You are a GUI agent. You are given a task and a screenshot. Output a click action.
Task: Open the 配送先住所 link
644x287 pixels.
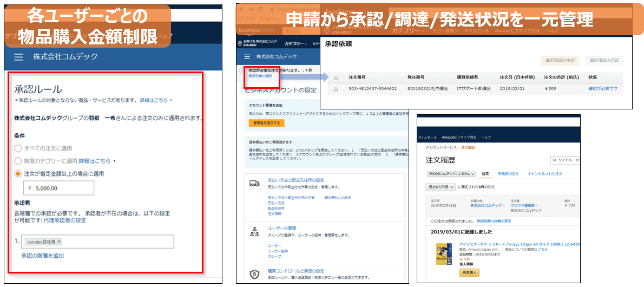[x=276, y=208]
